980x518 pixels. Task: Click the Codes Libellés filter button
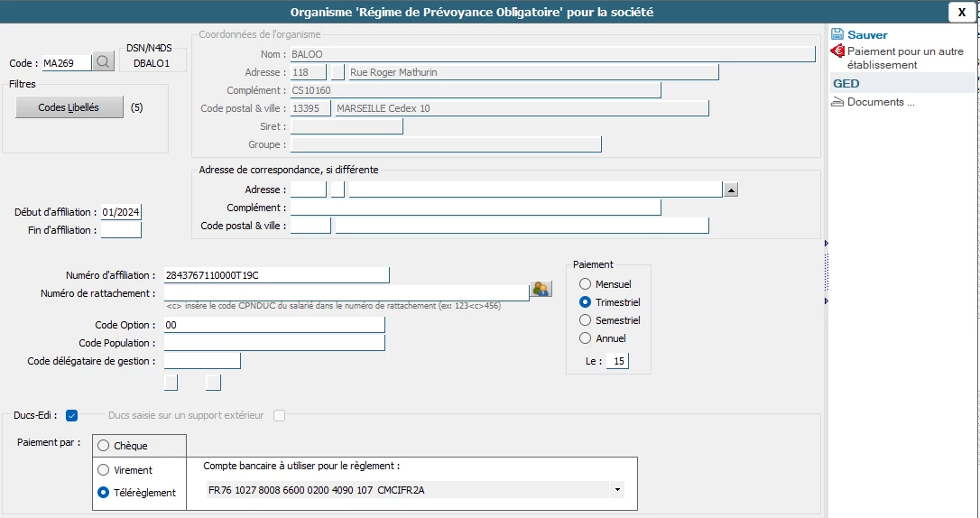[69, 107]
